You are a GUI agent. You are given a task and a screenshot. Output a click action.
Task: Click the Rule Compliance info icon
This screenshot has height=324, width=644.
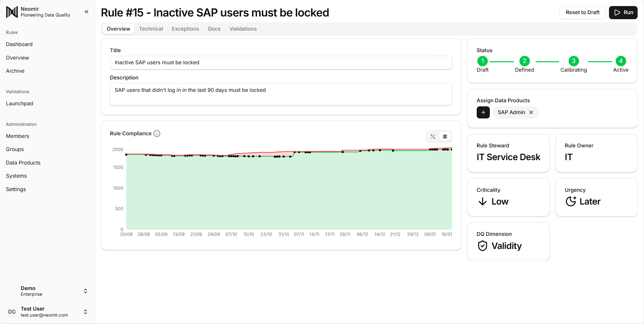[157, 134]
